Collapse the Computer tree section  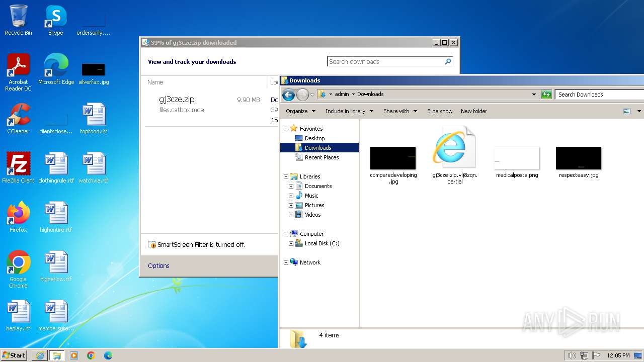coord(286,234)
